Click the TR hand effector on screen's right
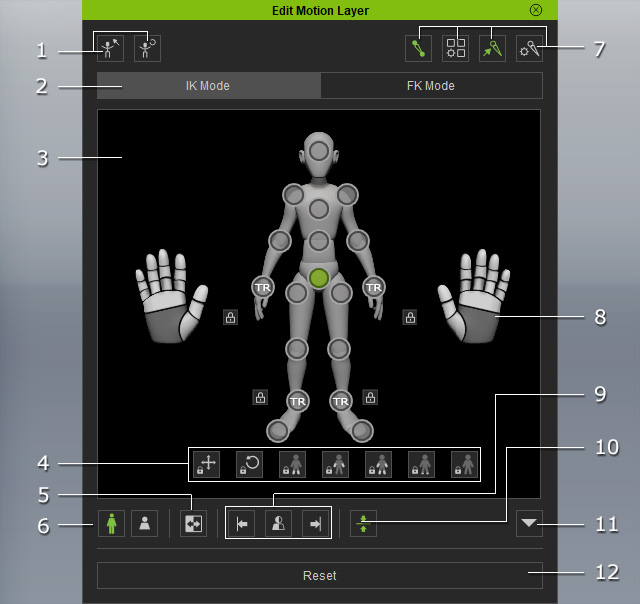Screen dimensions: 640x604 [373, 287]
